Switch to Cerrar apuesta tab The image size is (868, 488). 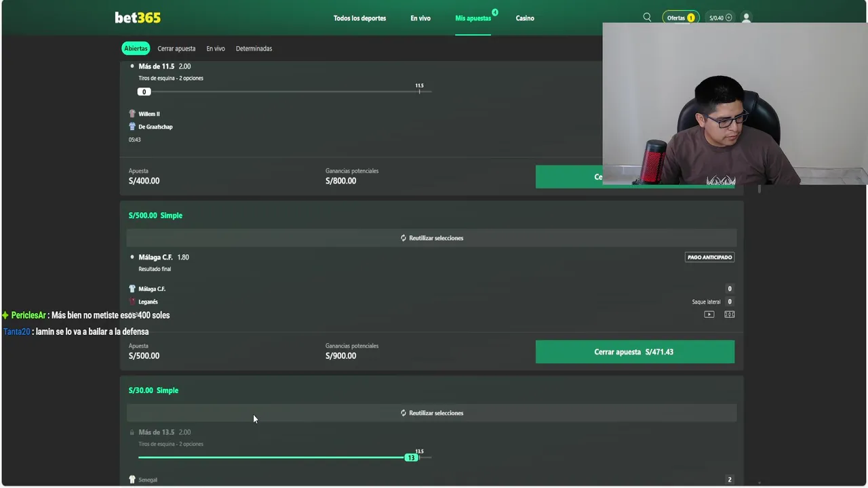176,49
